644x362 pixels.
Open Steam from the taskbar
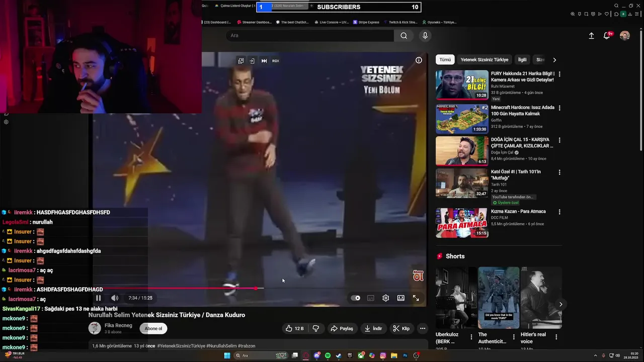(339, 355)
